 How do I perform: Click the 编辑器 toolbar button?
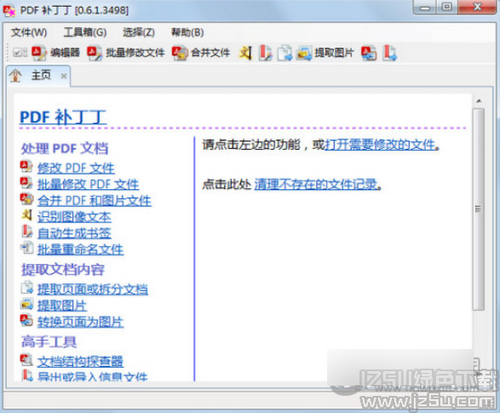tap(56, 53)
